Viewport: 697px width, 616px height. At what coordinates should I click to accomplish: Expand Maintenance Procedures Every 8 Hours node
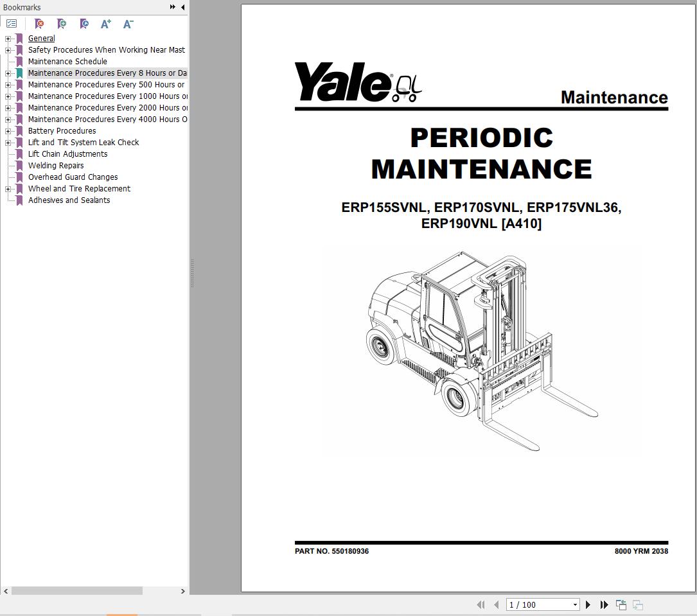click(8, 73)
